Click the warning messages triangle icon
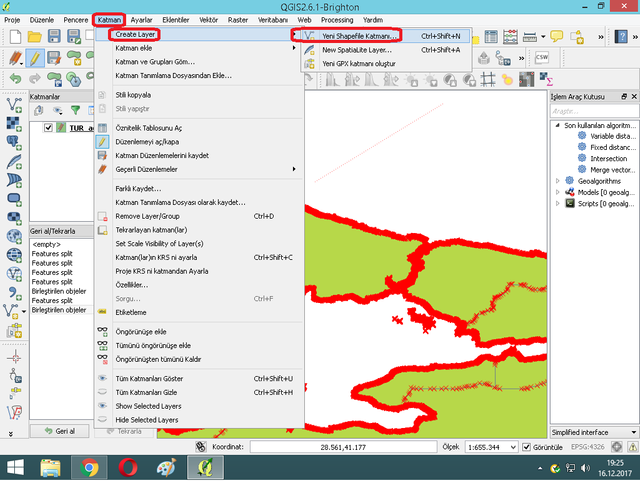 pos(633,447)
